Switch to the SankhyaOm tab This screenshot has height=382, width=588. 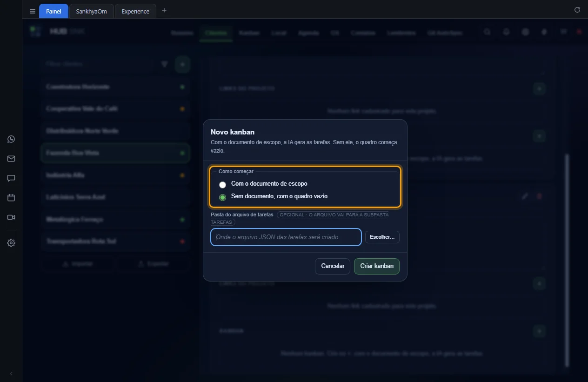point(91,11)
